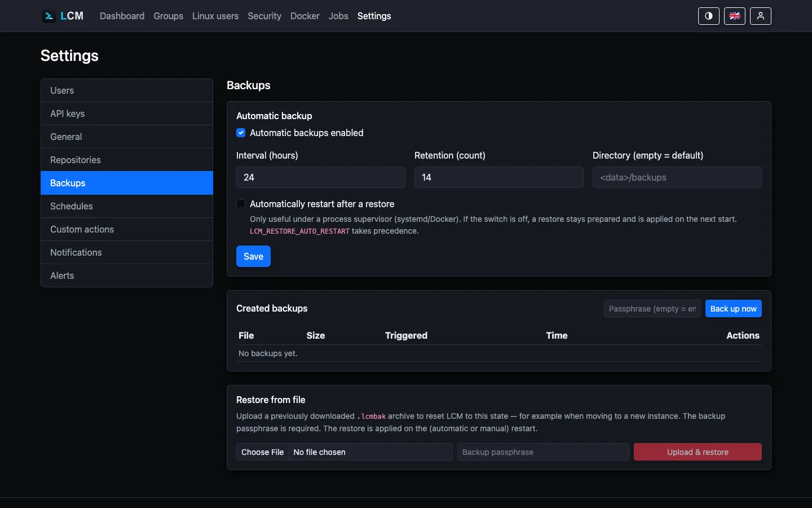
Task: Click the 'No backups yet.' table row
Action: [x=499, y=353]
